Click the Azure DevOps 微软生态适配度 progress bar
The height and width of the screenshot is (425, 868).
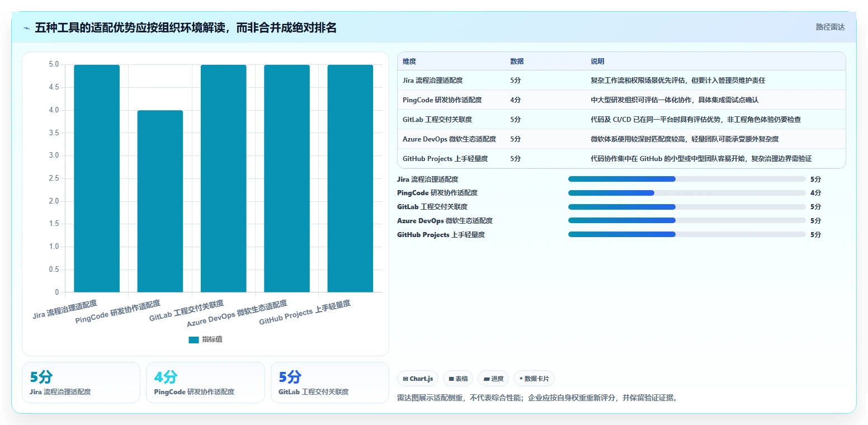(687, 221)
